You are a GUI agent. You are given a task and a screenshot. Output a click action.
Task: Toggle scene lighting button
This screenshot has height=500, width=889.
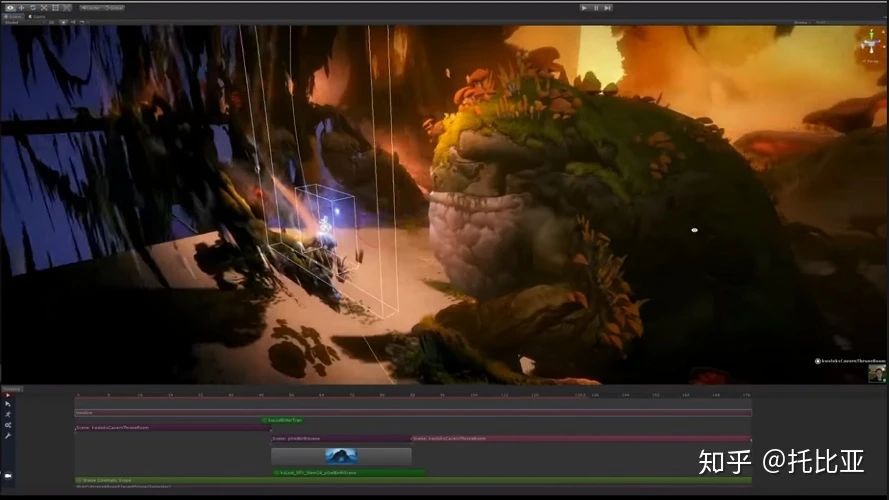[x=63, y=22]
